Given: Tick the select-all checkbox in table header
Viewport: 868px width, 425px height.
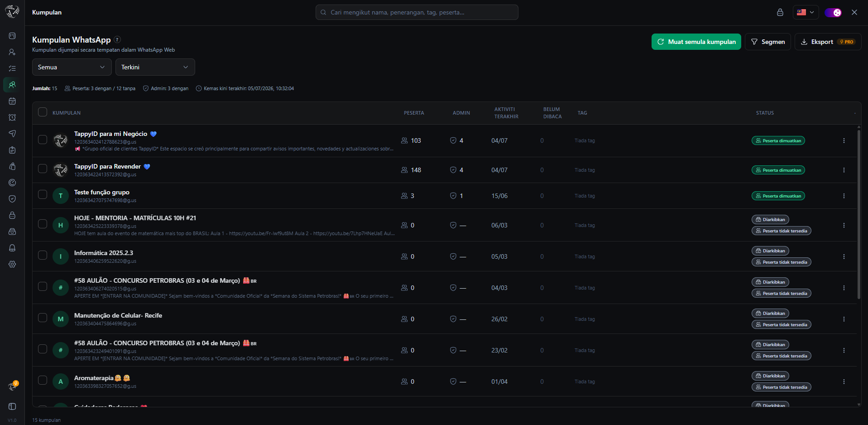Looking at the screenshot, I should click(43, 112).
